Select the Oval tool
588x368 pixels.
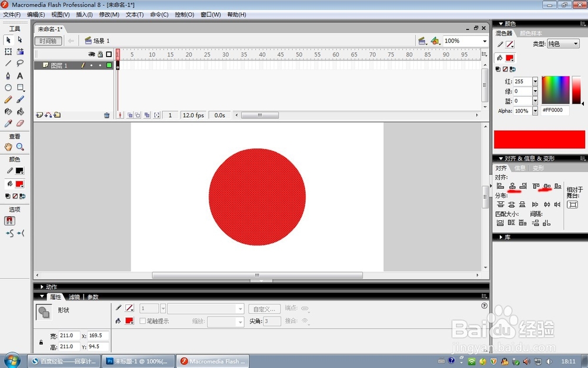pos(8,88)
